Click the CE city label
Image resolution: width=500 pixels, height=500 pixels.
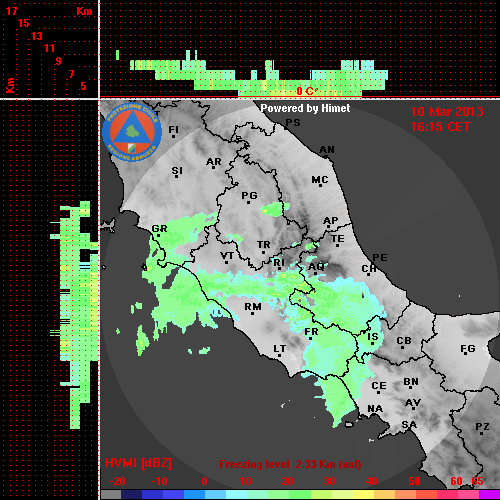[379, 386]
